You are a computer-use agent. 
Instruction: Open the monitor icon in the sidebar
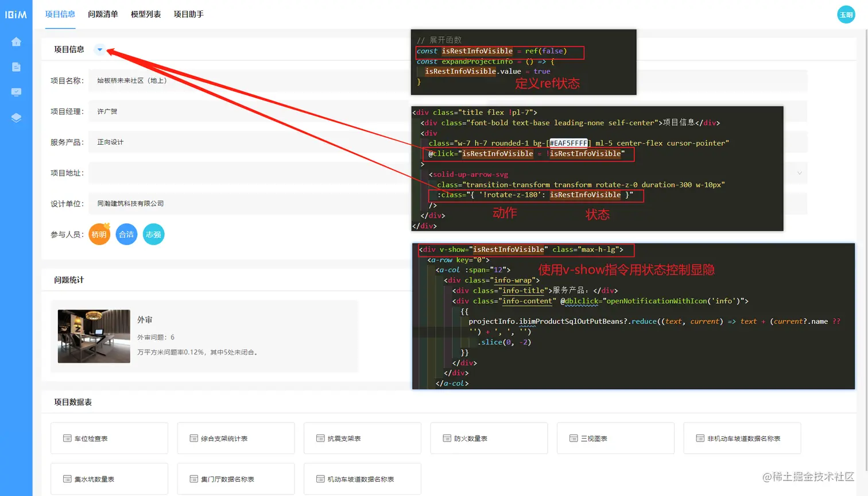16,92
